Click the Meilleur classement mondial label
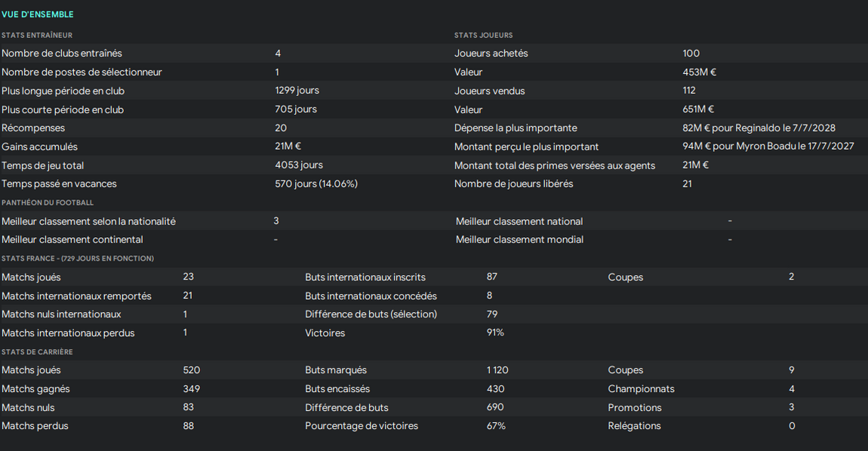The image size is (868, 451). [519, 239]
